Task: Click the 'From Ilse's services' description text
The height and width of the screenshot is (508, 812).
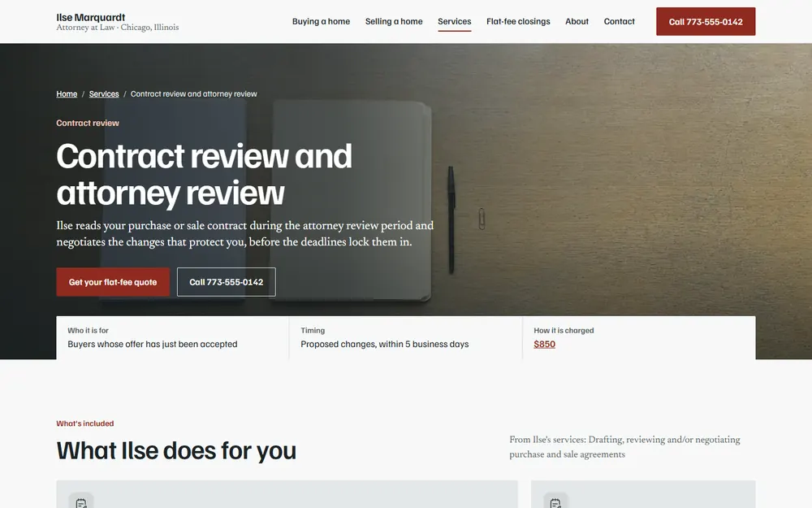Action: pyautogui.click(x=624, y=447)
